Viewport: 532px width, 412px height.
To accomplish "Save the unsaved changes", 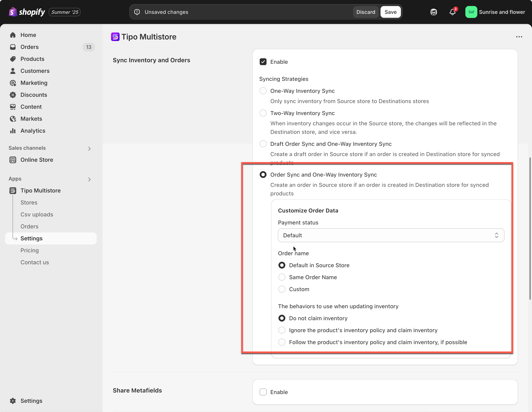I will 391,12.
